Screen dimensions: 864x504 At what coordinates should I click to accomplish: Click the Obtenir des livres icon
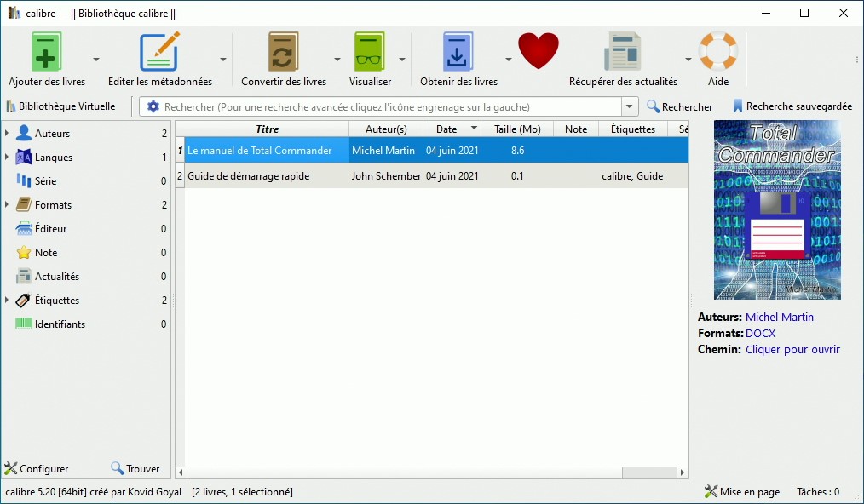point(458,53)
